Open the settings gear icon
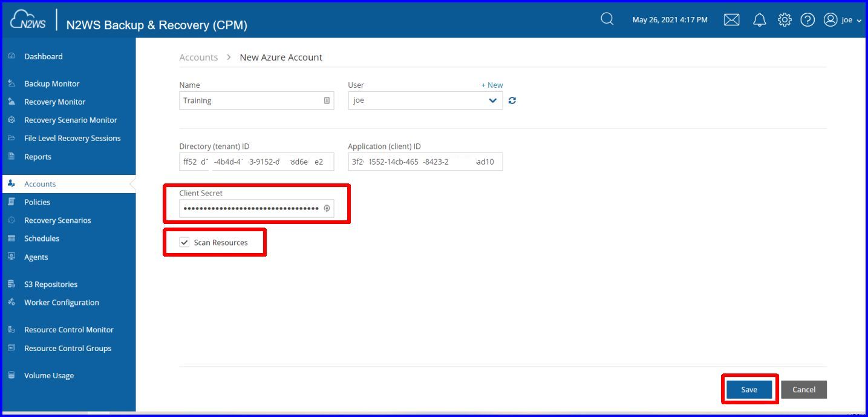This screenshot has height=417, width=868. 785,19
